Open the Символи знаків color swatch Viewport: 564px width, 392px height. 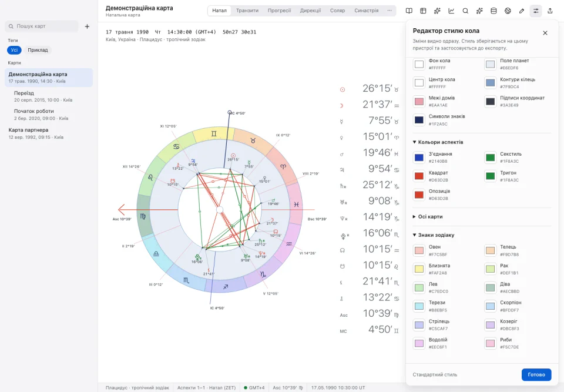pyautogui.click(x=419, y=120)
